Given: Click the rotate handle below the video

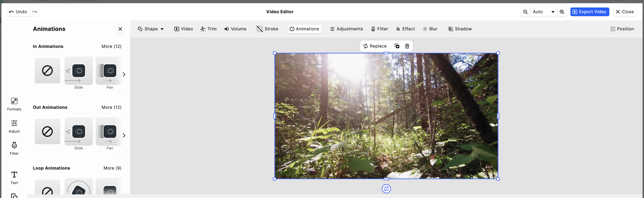Looking at the screenshot, I should coord(386,189).
